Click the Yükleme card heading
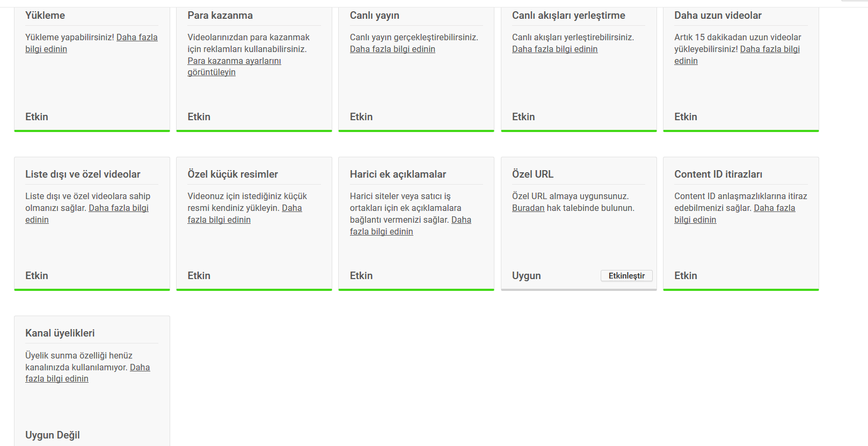868x446 pixels. [45, 16]
